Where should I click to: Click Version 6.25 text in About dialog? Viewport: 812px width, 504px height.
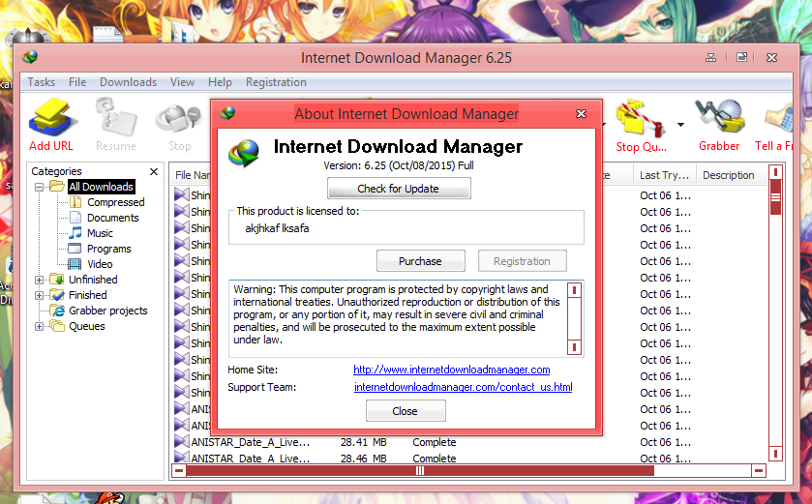399,165
